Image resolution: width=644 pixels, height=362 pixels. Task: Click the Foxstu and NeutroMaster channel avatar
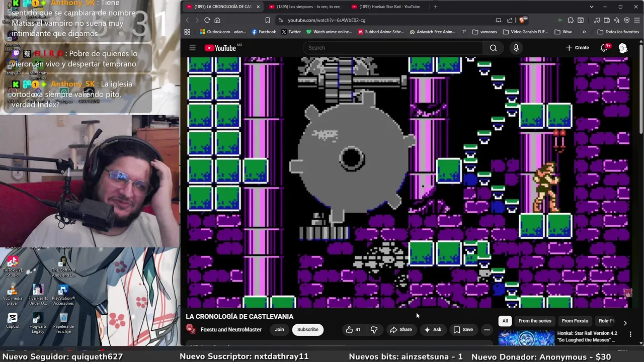tap(191, 329)
